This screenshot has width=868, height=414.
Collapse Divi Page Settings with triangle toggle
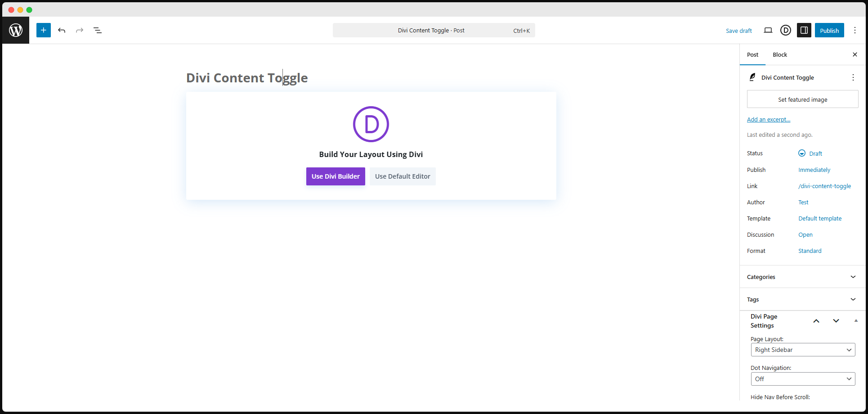[856, 321]
